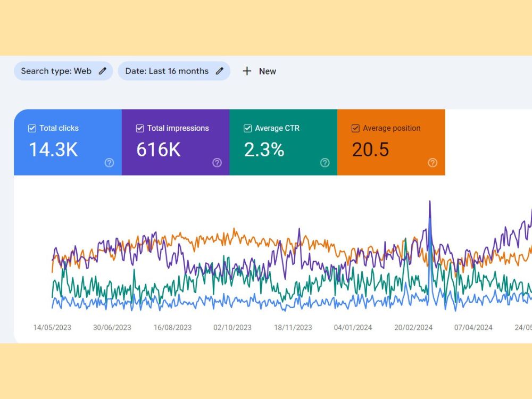Viewport: 532px width, 399px height.
Task: Edit the Search type: Web filter
Action: (63, 71)
